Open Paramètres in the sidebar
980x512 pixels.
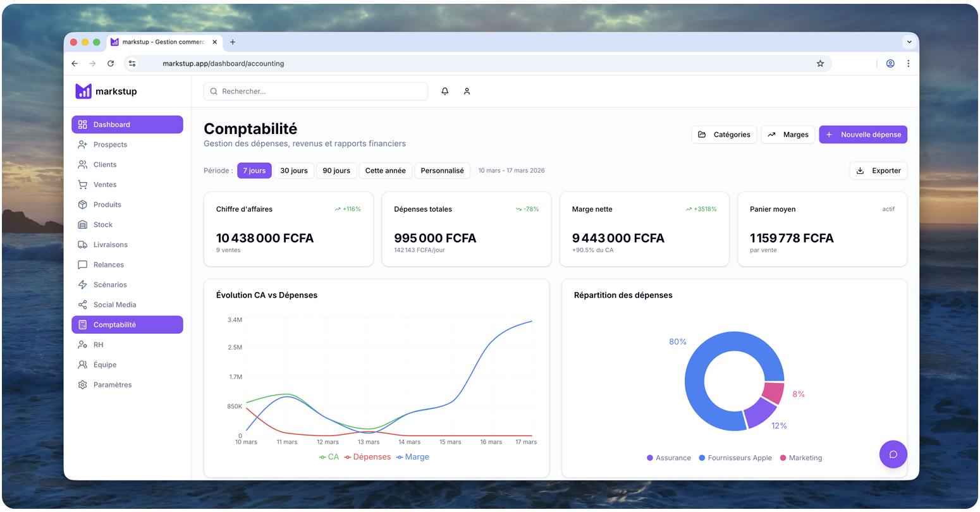[x=113, y=384]
